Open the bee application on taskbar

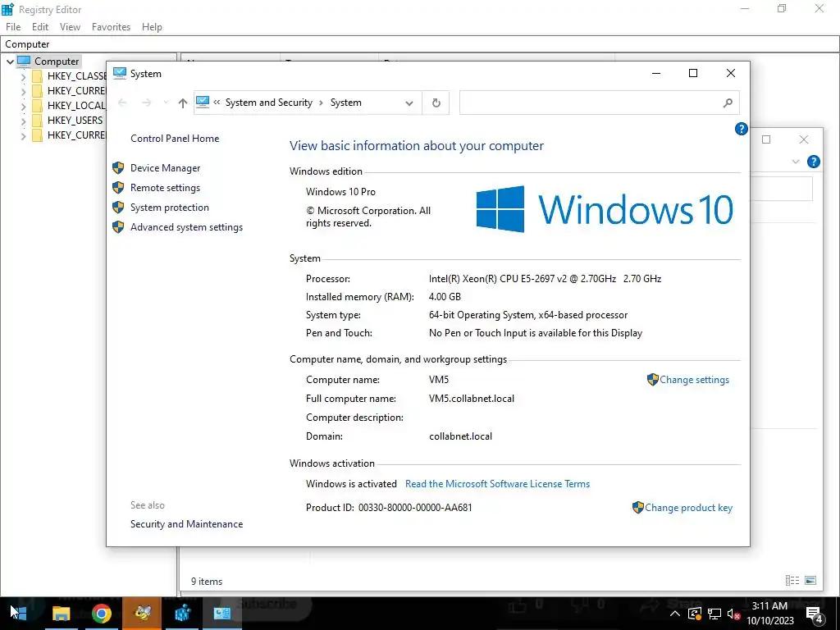pos(142,613)
